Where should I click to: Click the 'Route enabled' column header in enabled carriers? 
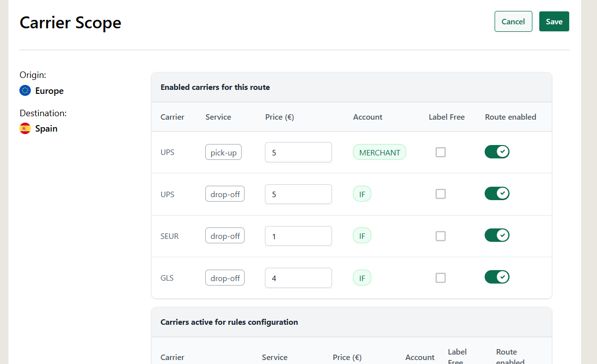coord(511,117)
